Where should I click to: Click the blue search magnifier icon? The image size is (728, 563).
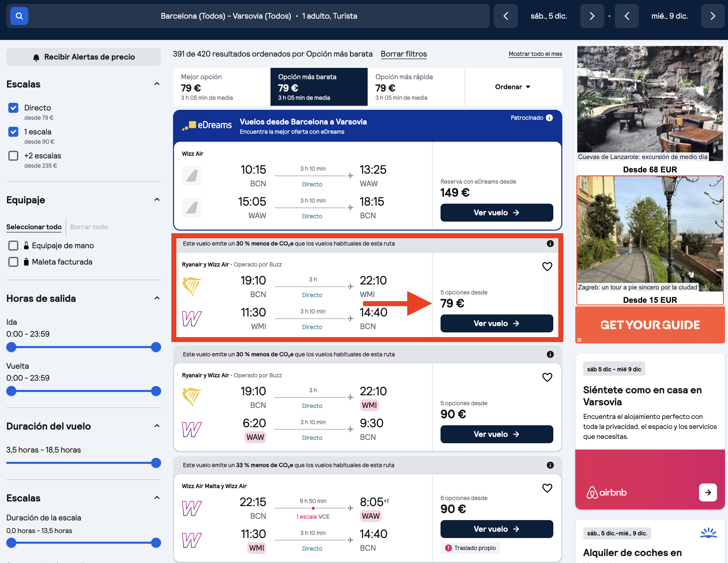tap(19, 16)
